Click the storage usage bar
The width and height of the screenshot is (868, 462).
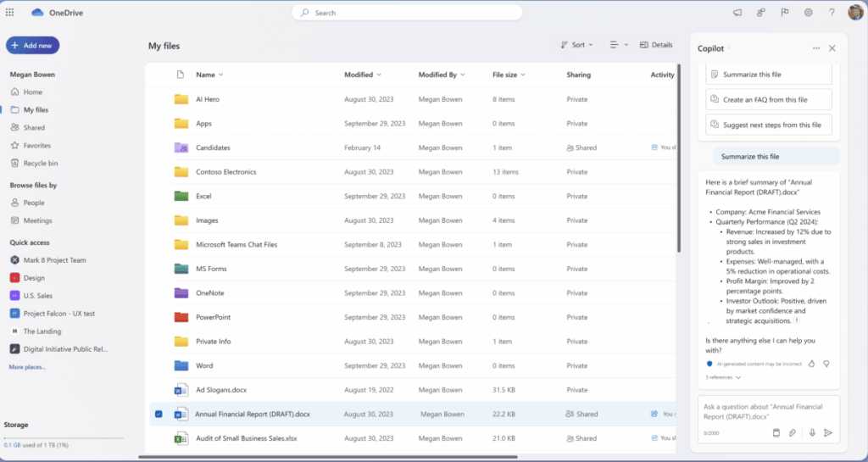[63, 438]
